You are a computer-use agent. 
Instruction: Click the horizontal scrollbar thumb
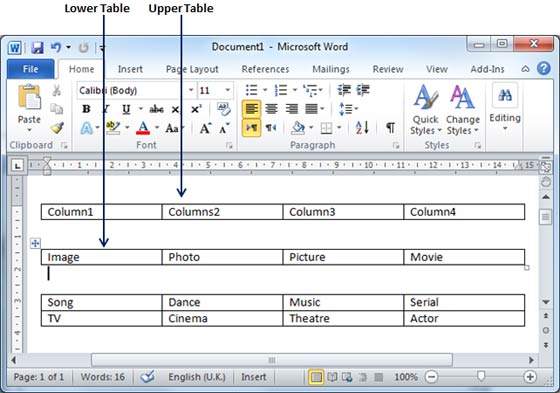[272, 360]
